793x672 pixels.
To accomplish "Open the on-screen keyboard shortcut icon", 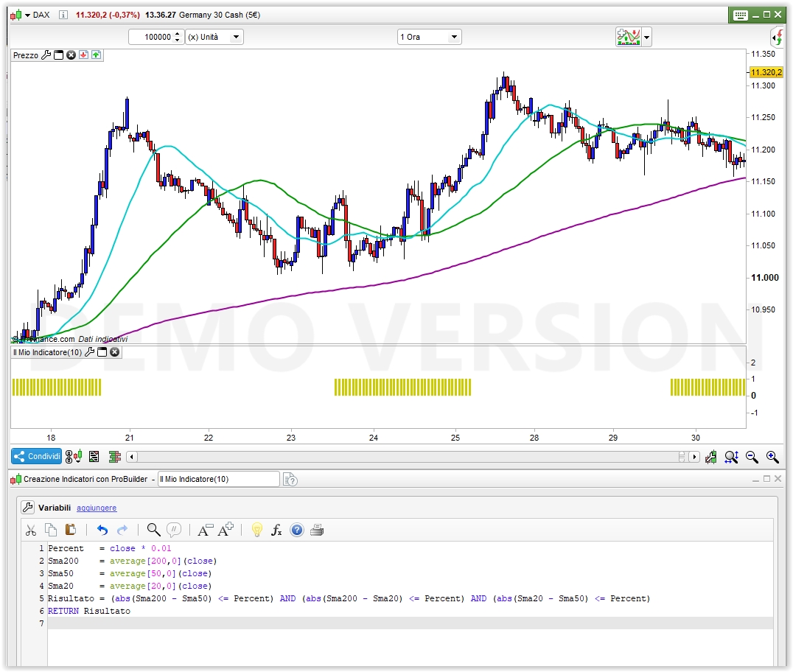I will (740, 15).
